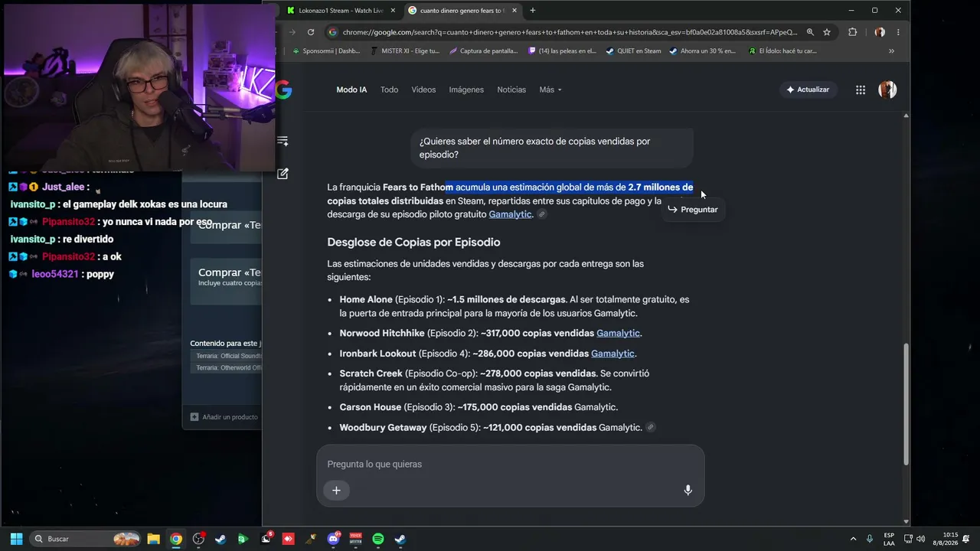The width and height of the screenshot is (980, 551).
Task: Click the microphone icon in the system tray
Action: (869, 539)
